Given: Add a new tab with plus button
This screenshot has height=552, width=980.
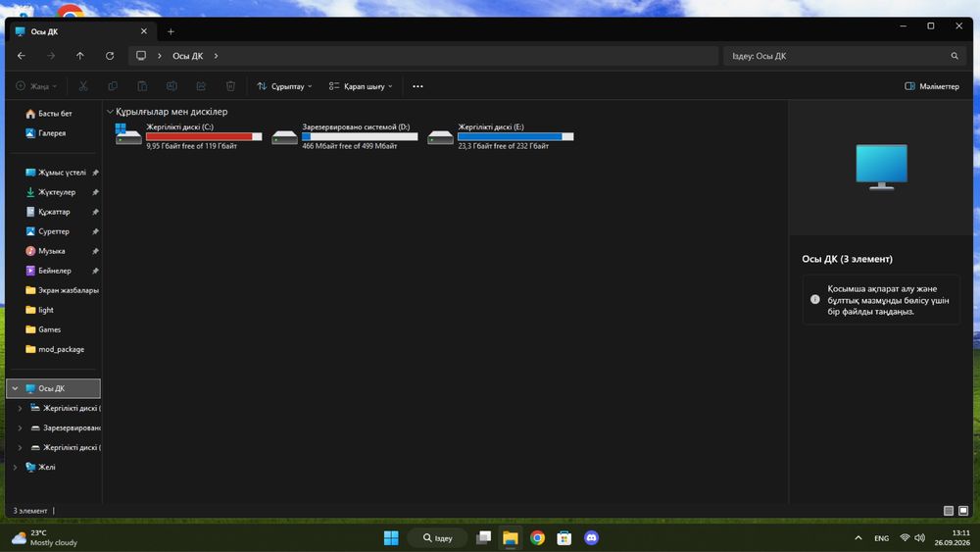Looking at the screenshot, I should 171,31.
